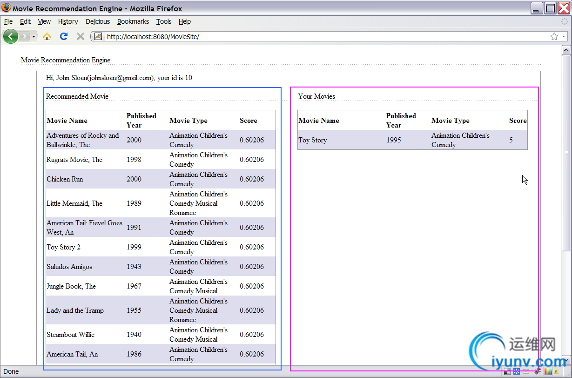Click Published Year header in Your Movies table
This screenshot has height=378, width=572.
click(401, 120)
